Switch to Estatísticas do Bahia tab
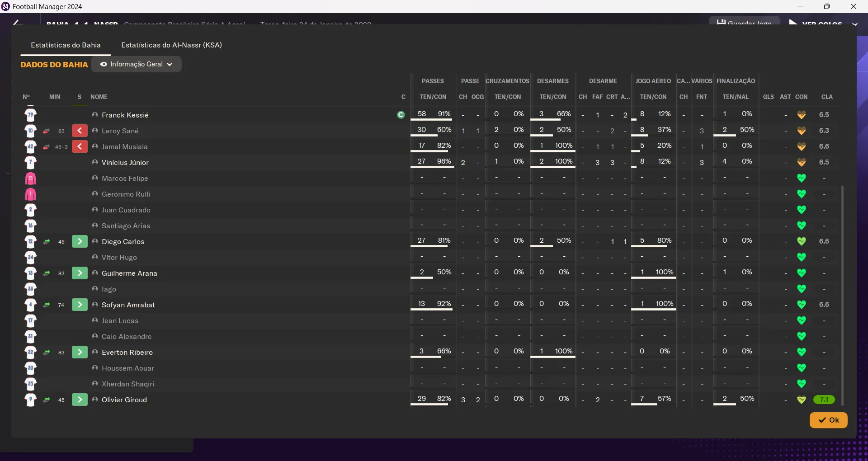Image resolution: width=868 pixels, height=461 pixels. tap(66, 45)
